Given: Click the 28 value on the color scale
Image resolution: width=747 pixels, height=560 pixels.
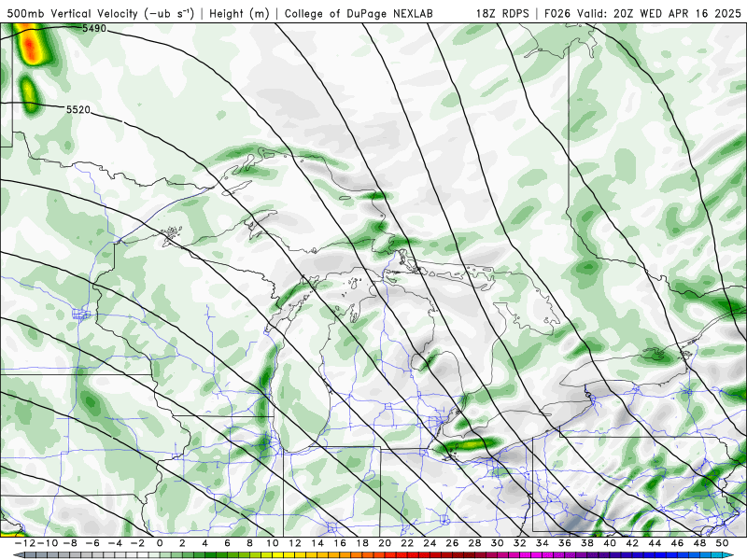Looking at the screenshot, I should [474, 543].
